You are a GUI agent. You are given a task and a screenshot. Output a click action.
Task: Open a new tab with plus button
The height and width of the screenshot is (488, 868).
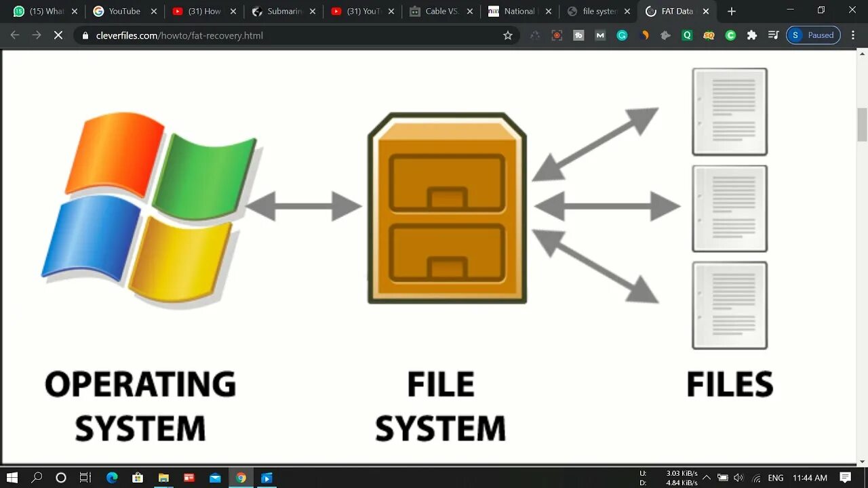click(731, 12)
